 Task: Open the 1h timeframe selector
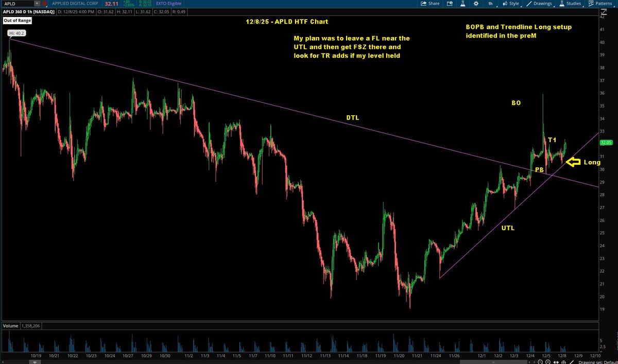[x=491, y=4]
